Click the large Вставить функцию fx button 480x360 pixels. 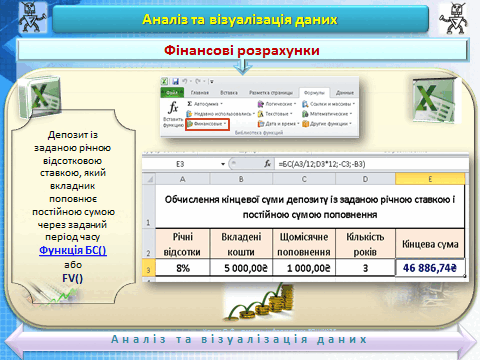tap(173, 114)
